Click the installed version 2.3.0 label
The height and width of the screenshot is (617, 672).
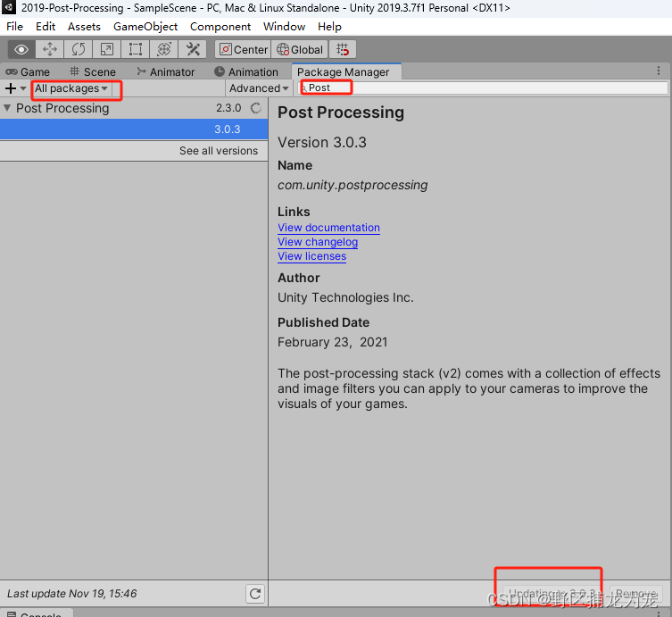pyautogui.click(x=228, y=108)
